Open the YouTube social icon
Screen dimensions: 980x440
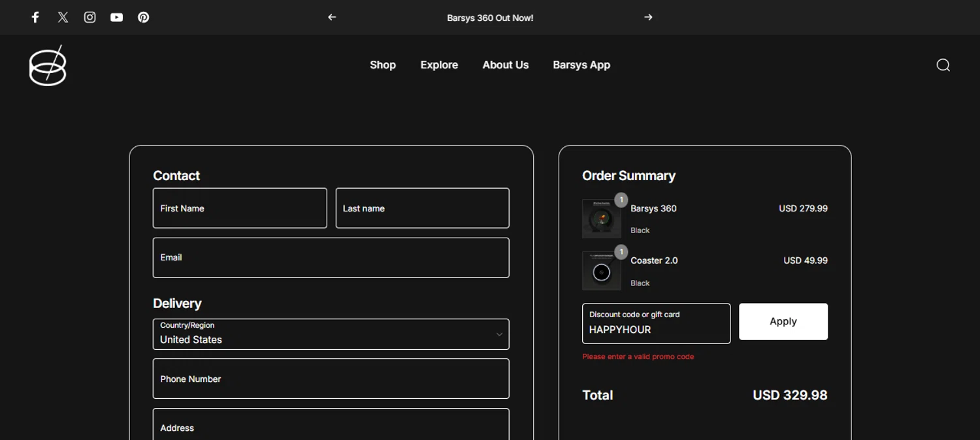pyautogui.click(x=117, y=18)
